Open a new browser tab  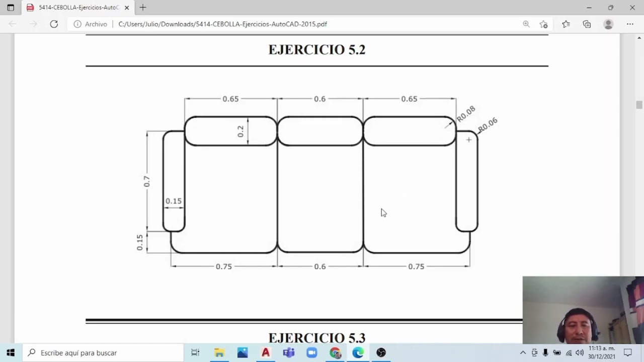click(x=143, y=8)
